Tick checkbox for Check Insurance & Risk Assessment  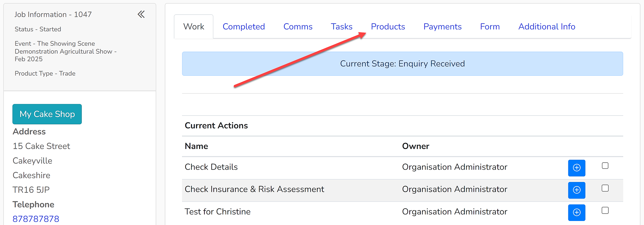pos(605,188)
